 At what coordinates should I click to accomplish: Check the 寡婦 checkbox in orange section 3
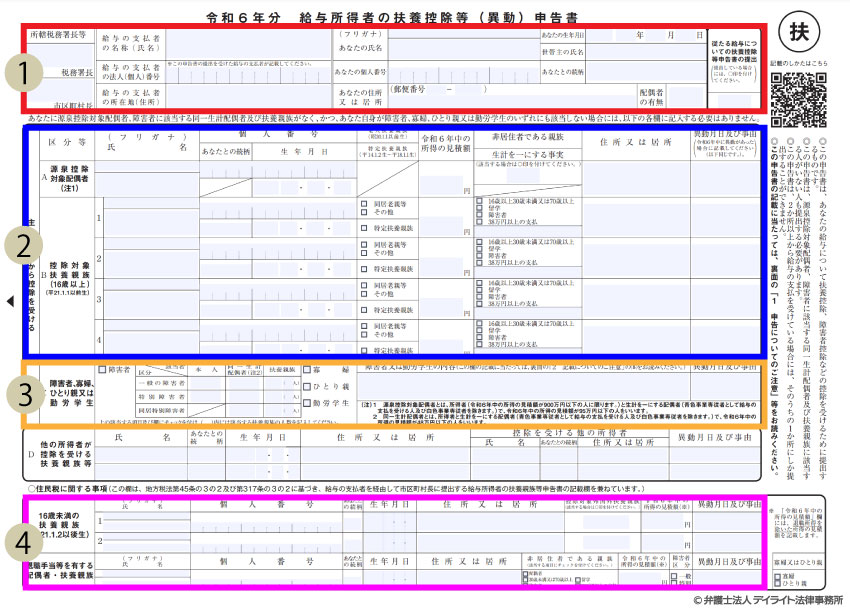click(307, 371)
